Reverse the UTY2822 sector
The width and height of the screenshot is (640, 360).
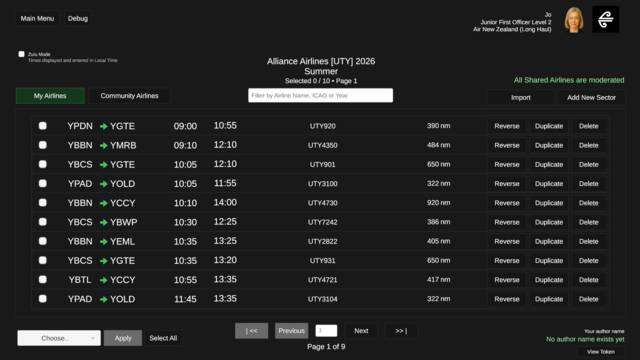pyautogui.click(x=507, y=241)
